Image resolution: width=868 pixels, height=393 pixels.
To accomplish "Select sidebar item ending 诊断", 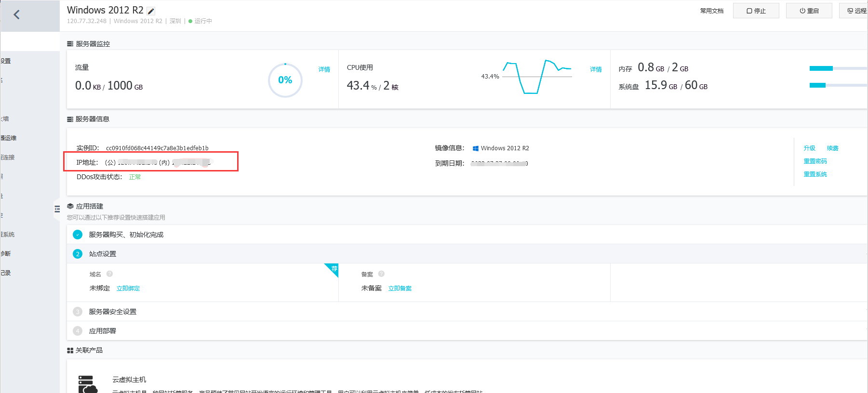I will (6, 254).
